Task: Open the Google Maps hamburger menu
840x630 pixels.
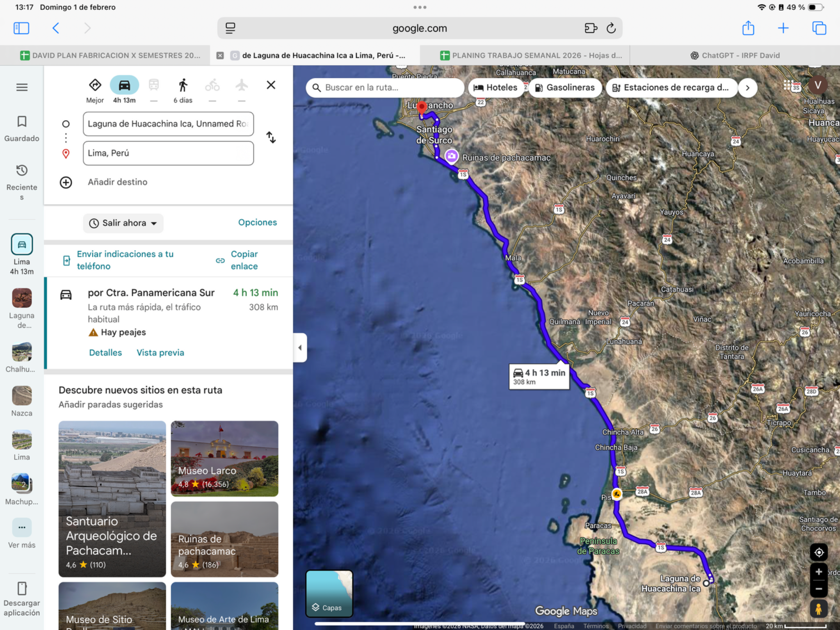Action: (22, 87)
